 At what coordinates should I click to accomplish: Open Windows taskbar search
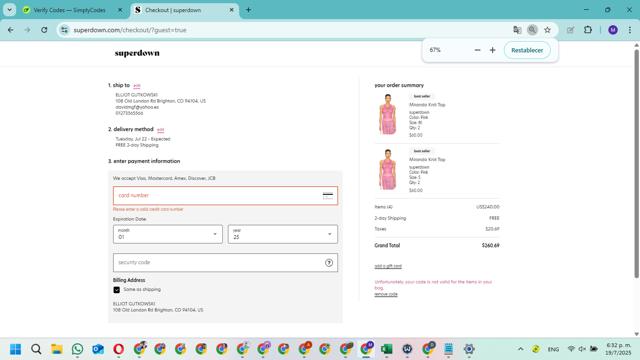tap(36, 349)
